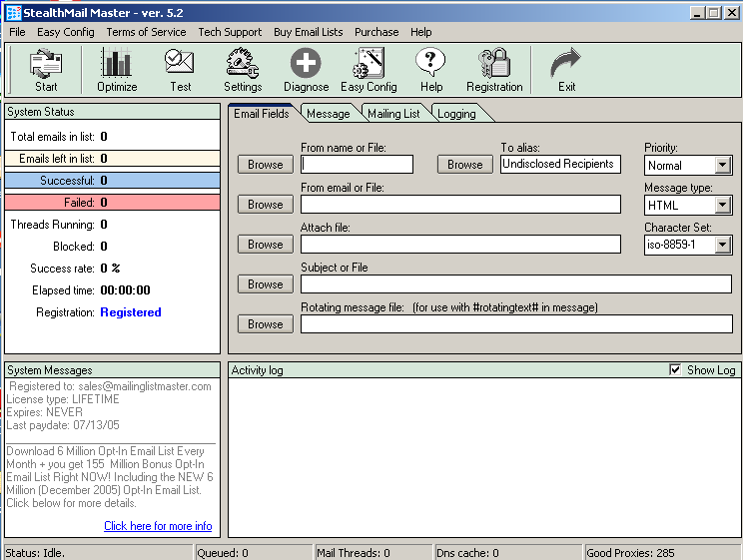The width and height of the screenshot is (743, 560).
Task: Open the Easy Config menu
Action: (x=65, y=32)
